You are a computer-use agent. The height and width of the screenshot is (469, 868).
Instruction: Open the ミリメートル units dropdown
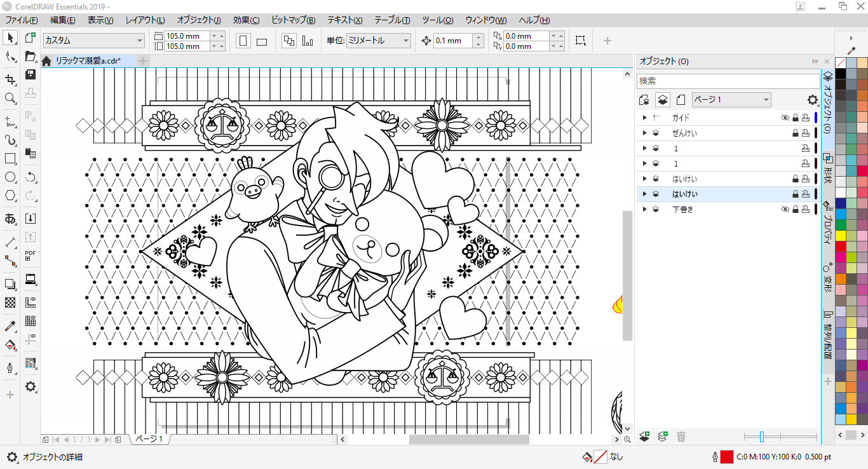(379, 41)
